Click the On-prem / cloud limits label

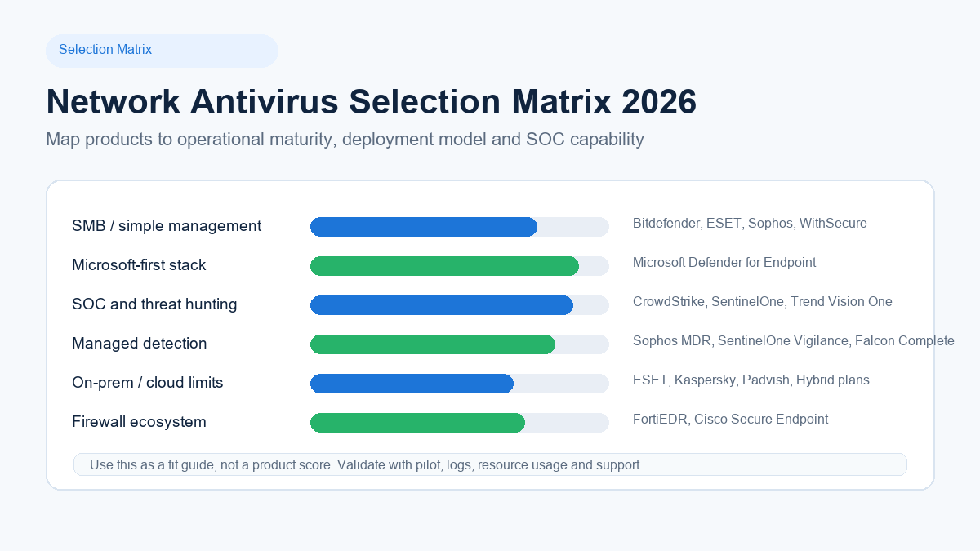pos(148,383)
